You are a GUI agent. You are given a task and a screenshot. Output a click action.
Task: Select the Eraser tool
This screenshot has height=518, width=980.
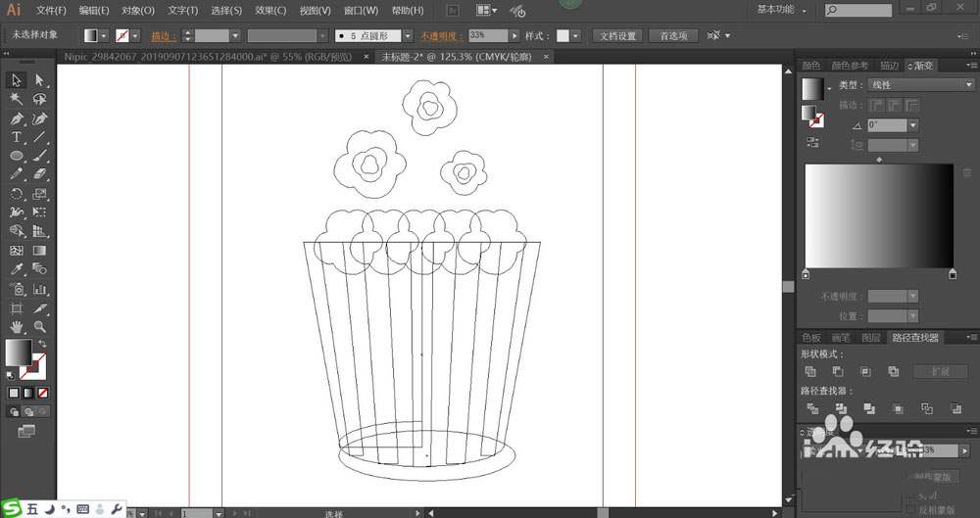(39, 174)
